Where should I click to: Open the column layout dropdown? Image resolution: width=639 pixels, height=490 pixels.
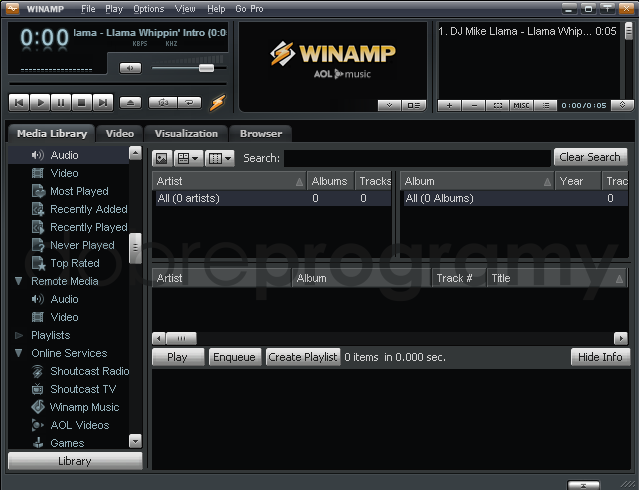coord(220,158)
